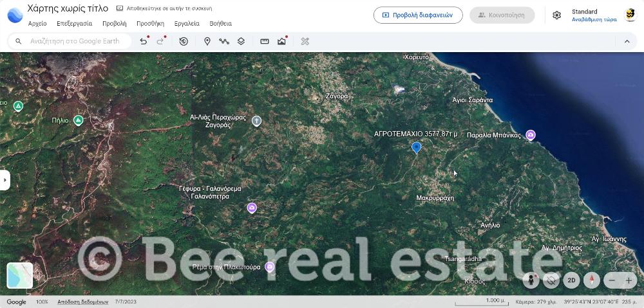Zoom in with the plus button

tap(629, 280)
